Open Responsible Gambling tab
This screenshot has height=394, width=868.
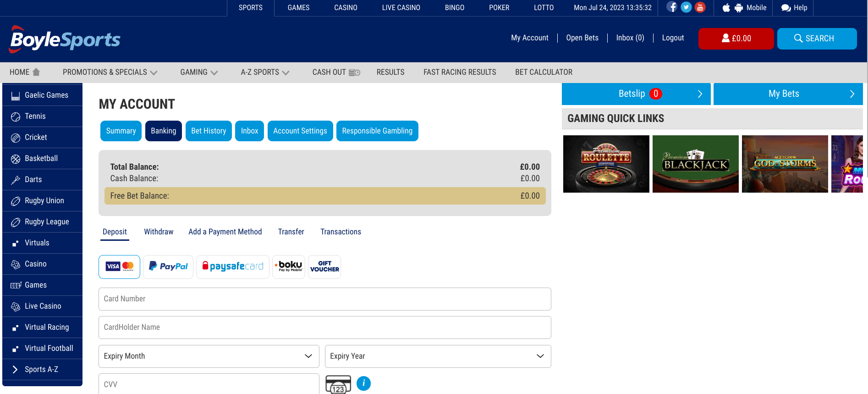tap(377, 131)
